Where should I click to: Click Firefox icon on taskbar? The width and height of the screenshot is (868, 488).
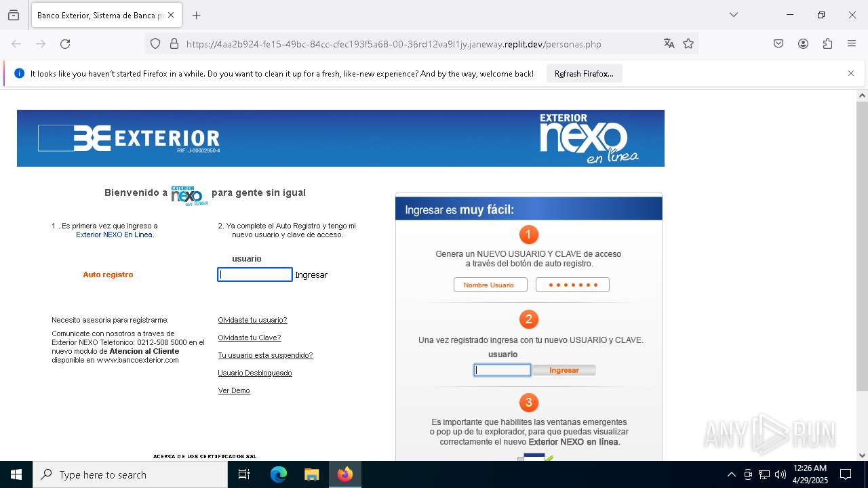pyautogui.click(x=345, y=474)
